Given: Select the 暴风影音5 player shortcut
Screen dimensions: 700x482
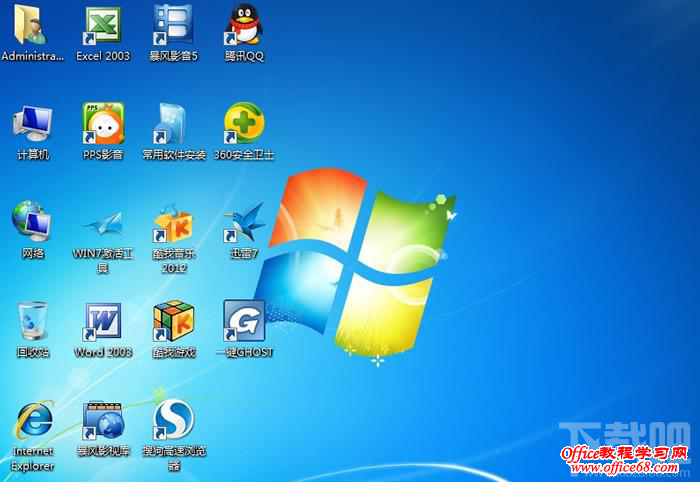Looking at the screenshot, I should point(173,24).
